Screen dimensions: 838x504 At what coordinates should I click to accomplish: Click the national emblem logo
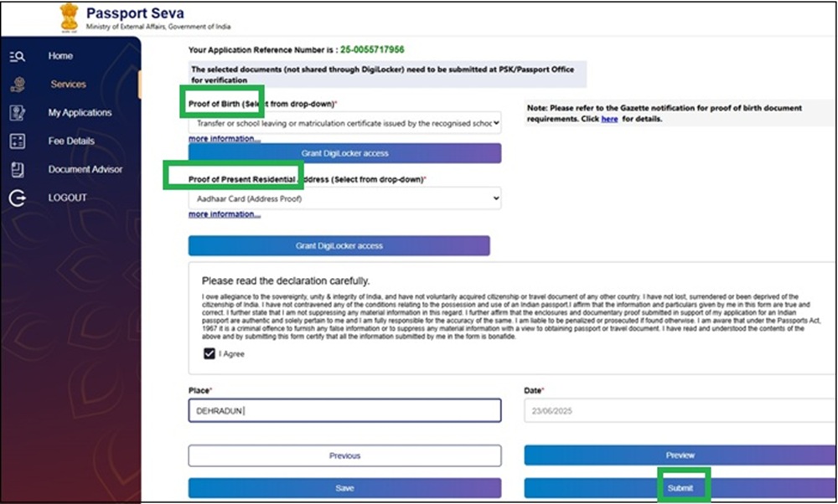(x=69, y=17)
